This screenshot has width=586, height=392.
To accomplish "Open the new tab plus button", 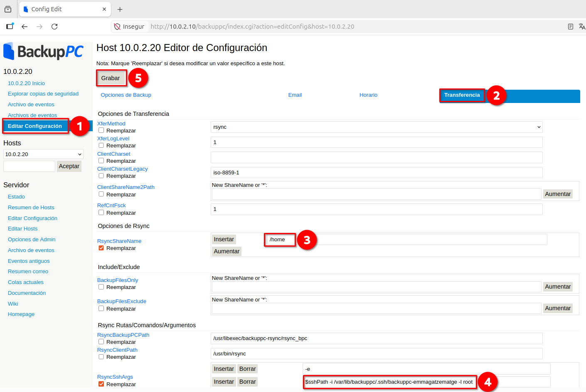I will point(120,9).
